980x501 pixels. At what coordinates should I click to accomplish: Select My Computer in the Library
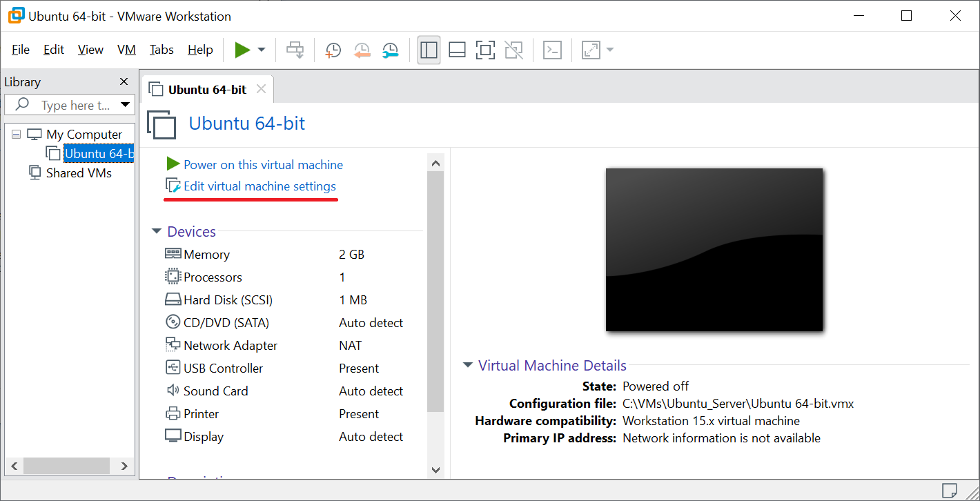click(84, 135)
